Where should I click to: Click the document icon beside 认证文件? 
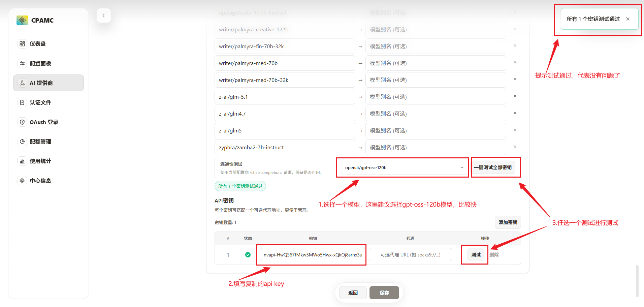pyautogui.click(x=22, y=102)
